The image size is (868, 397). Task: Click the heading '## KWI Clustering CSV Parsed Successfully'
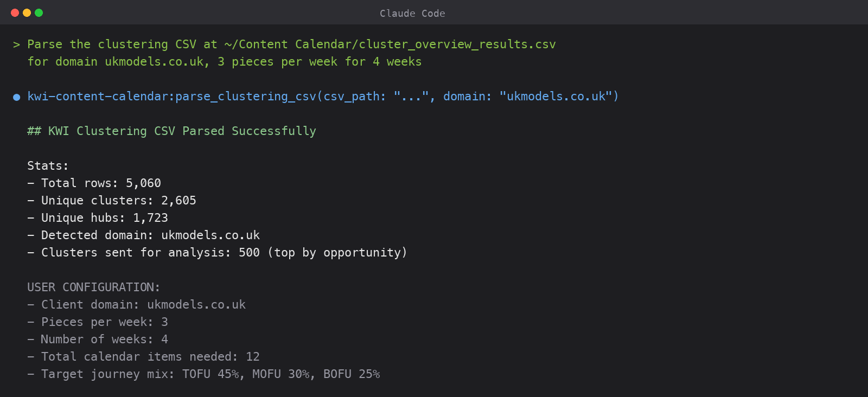tap(171, 131)
